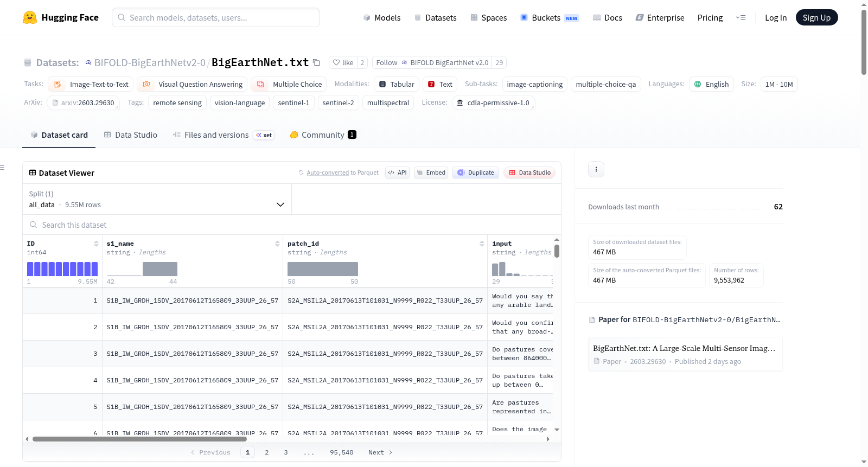Open the Community tab
868x467 pixels.
pyautogui.click(x=323, y=135)
